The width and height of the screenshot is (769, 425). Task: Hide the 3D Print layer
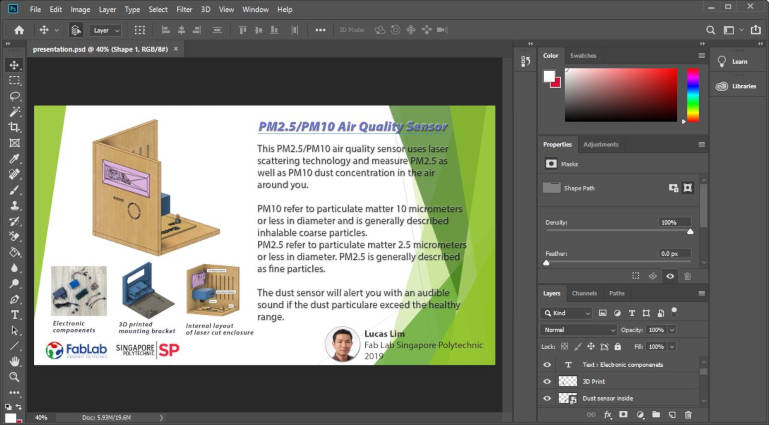click(x=547, y=381)
